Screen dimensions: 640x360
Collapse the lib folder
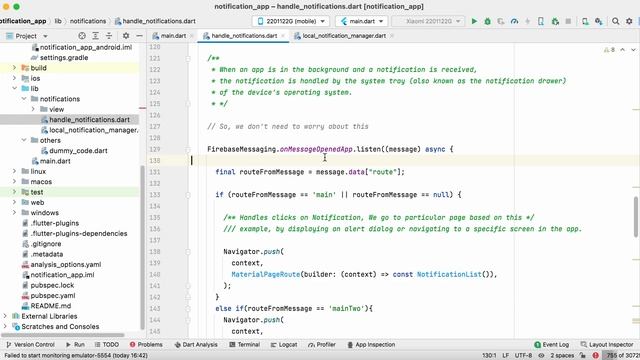click(x=14, y=88)
